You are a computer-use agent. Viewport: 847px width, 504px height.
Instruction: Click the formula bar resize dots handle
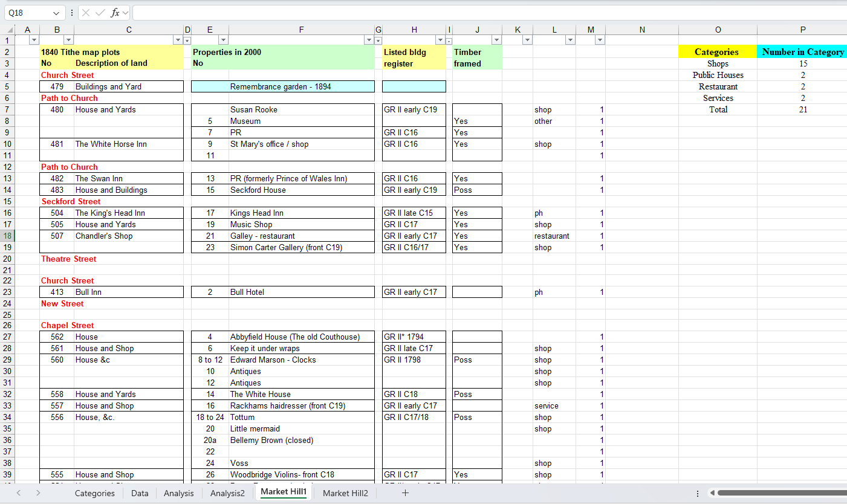[x=71, y=13]
